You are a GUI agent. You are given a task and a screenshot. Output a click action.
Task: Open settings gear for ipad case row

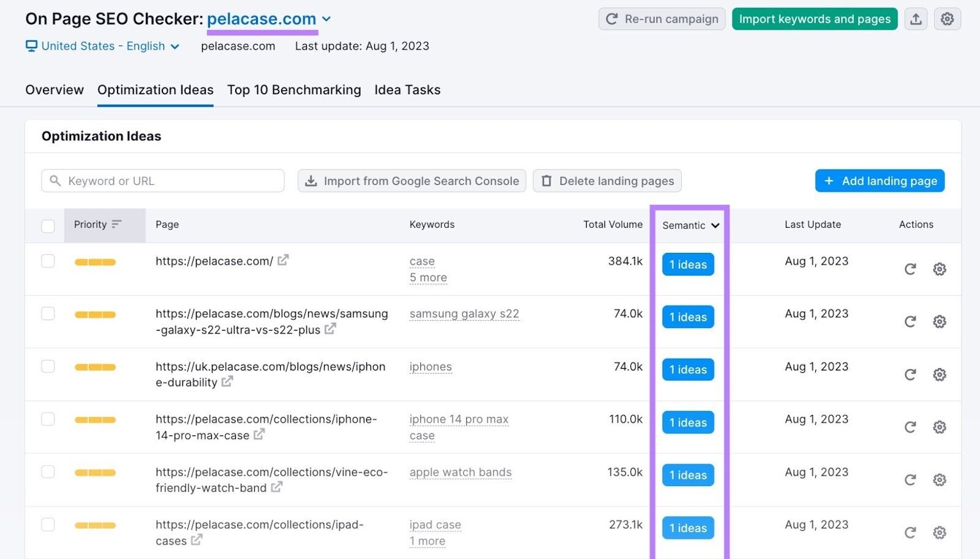tap(940, 532)
